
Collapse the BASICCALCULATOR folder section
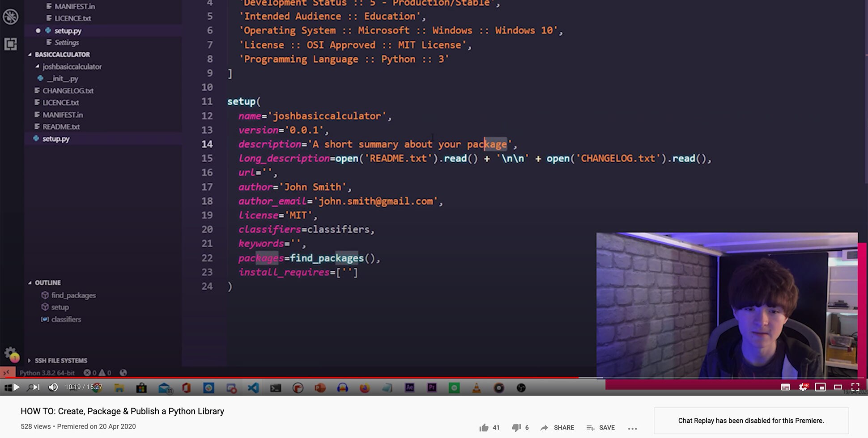pos(62,55)
